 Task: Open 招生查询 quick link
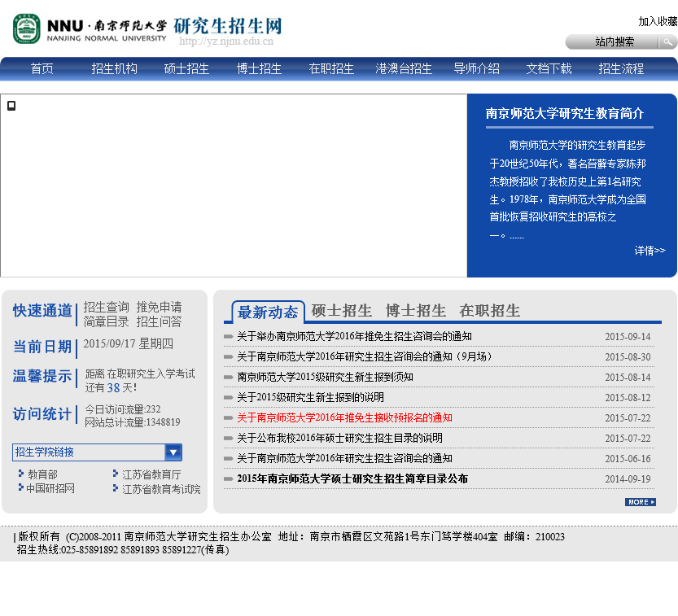(x=107, y=307)
